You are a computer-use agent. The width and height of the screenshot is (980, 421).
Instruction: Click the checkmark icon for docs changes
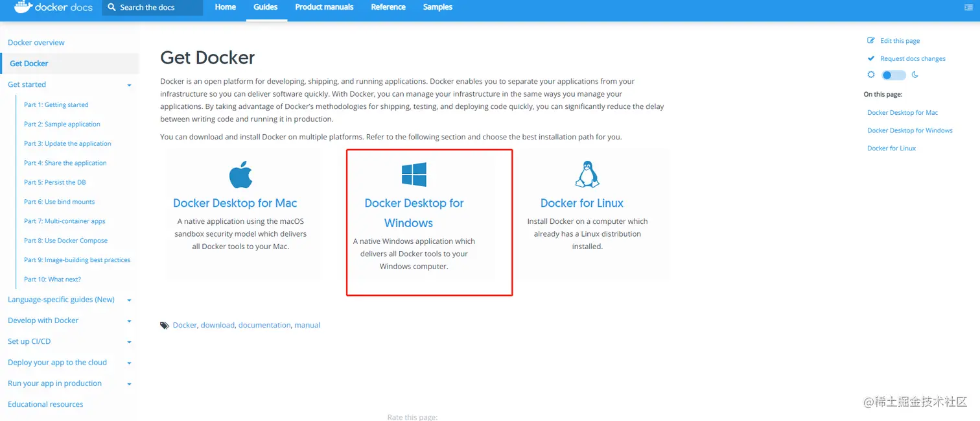871,58
